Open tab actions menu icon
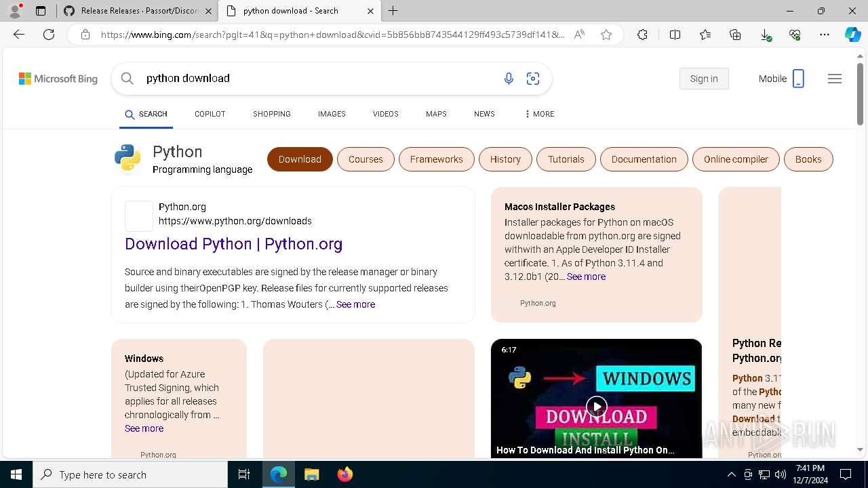The image size is (868, 488). click(x=41, y=11)
